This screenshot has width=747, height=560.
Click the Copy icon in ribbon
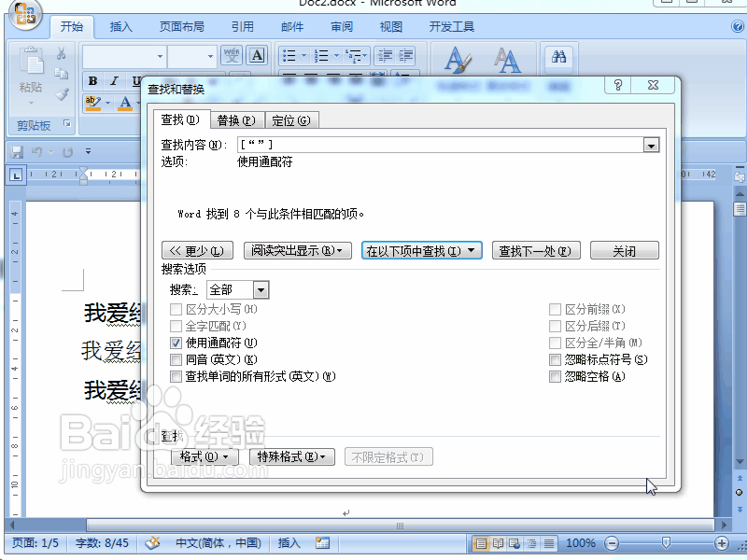coord(61,74)
